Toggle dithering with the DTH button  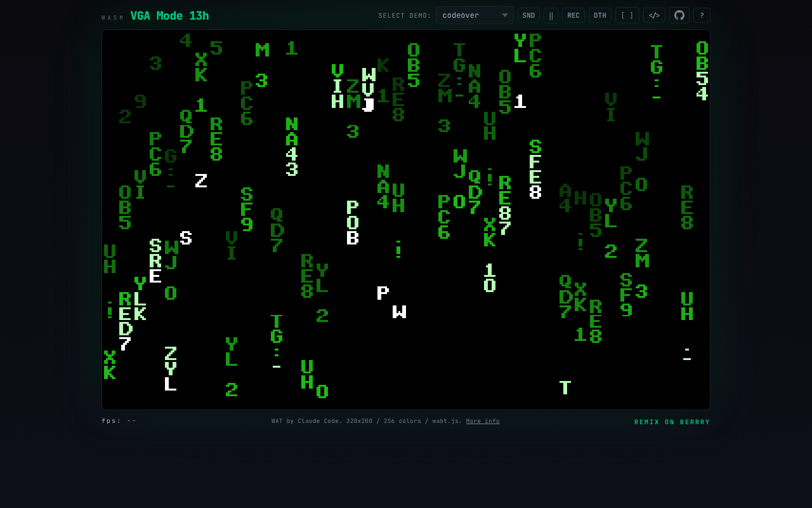[x=599, y=15]
